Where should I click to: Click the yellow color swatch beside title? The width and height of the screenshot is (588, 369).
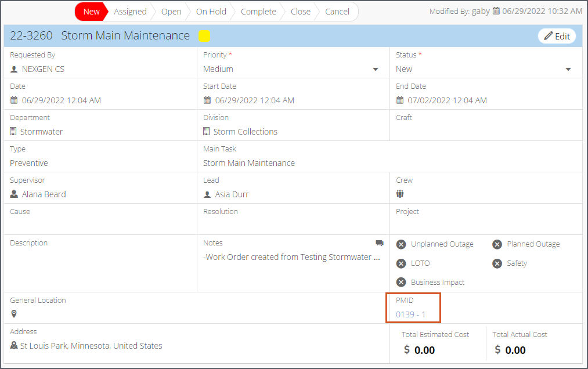point(204,36)
